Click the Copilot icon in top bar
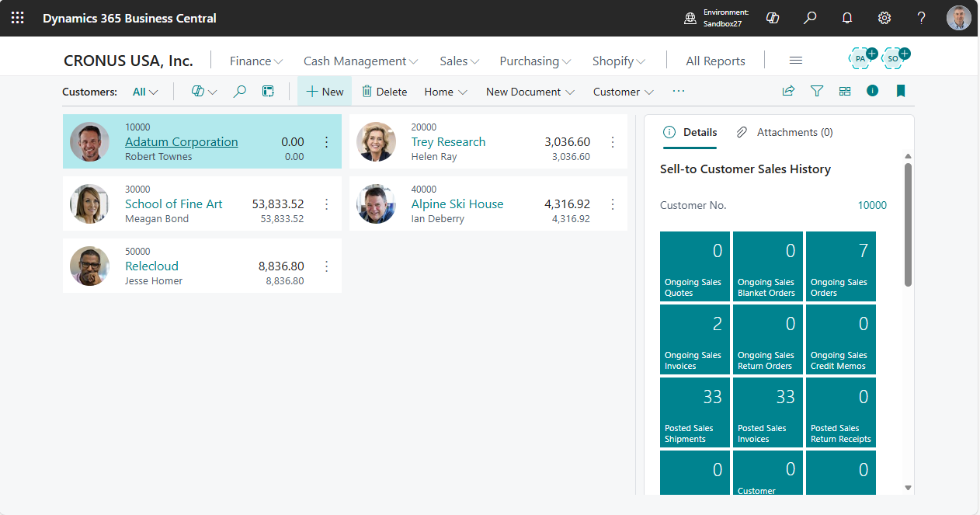Viewport: 980px width, 515px height. click(x=772, y=18)
